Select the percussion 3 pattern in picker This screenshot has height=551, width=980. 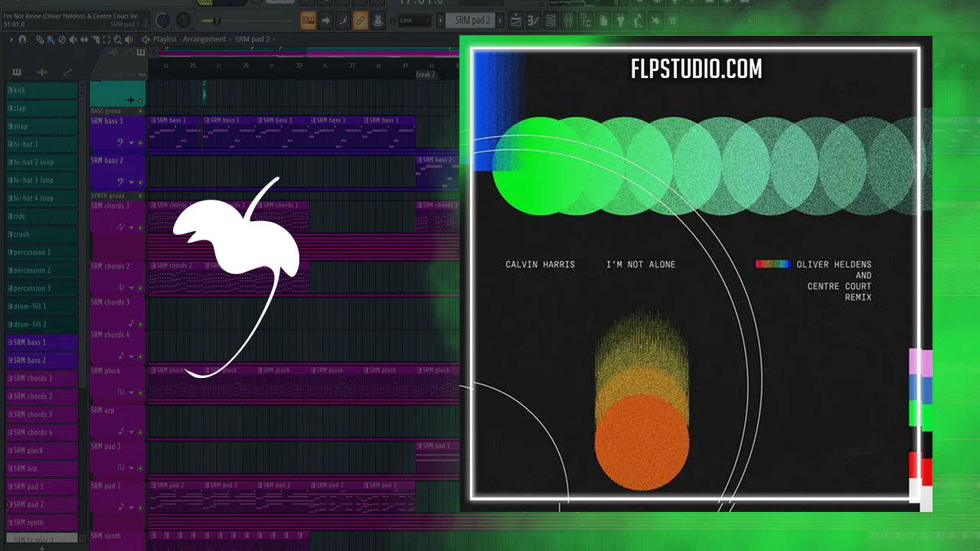41,289
